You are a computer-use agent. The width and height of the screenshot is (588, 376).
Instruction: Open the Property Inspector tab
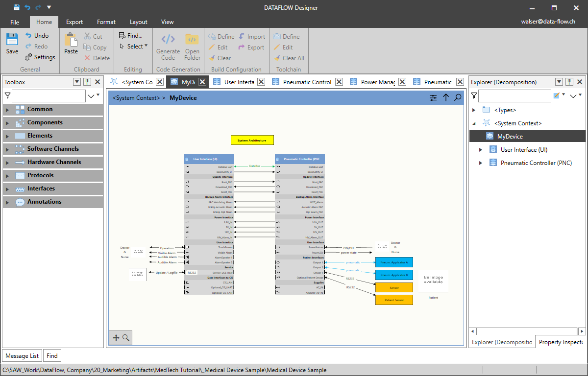[x=561, y=342]
